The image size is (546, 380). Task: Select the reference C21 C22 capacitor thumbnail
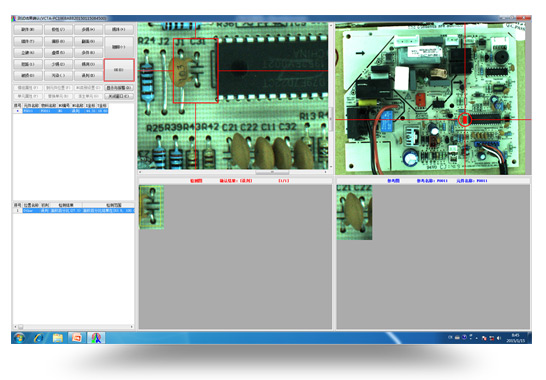pos(354,212)
